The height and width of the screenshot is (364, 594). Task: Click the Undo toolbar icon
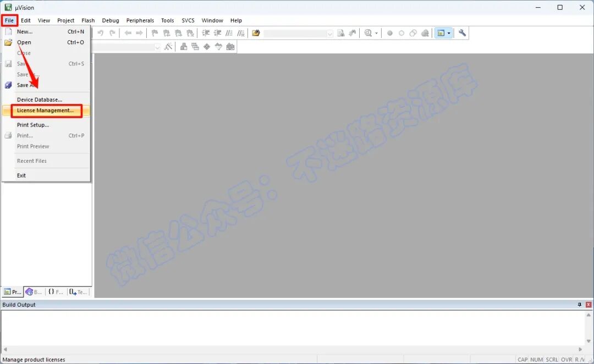(x=101, y=33)
